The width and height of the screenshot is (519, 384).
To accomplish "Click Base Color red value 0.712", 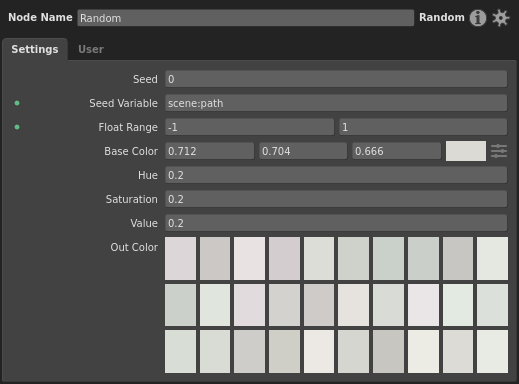I will (209, 151).
